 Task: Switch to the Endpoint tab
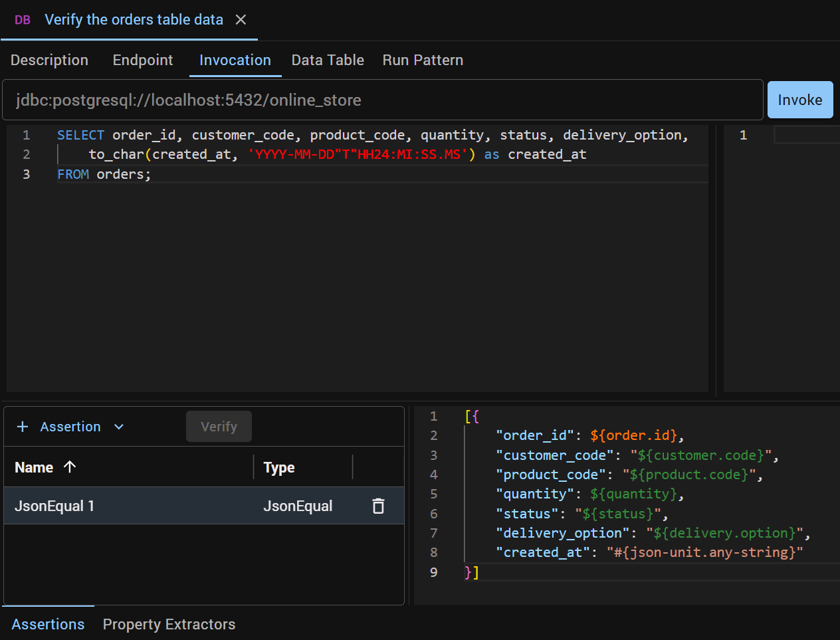(x=143, y=60)
